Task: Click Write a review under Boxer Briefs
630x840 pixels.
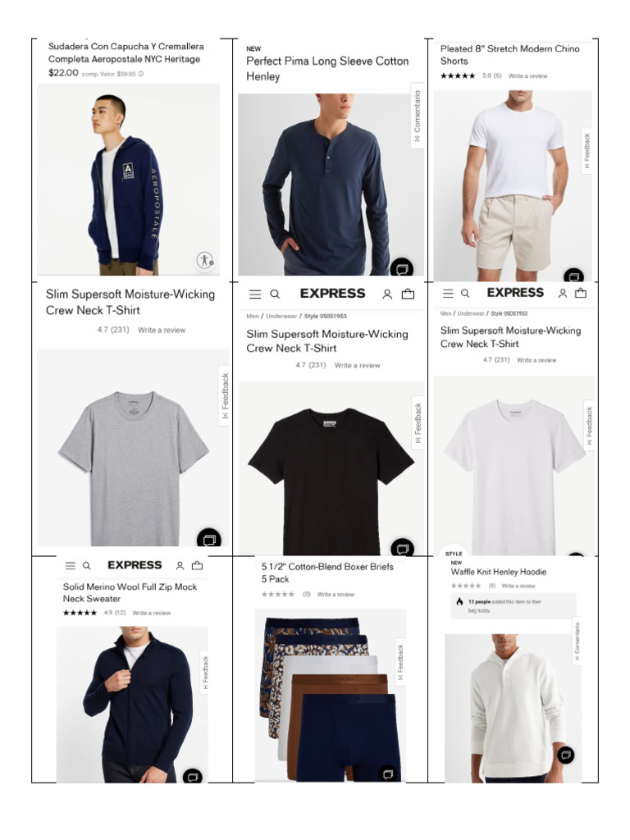Action: pos(336,594)
